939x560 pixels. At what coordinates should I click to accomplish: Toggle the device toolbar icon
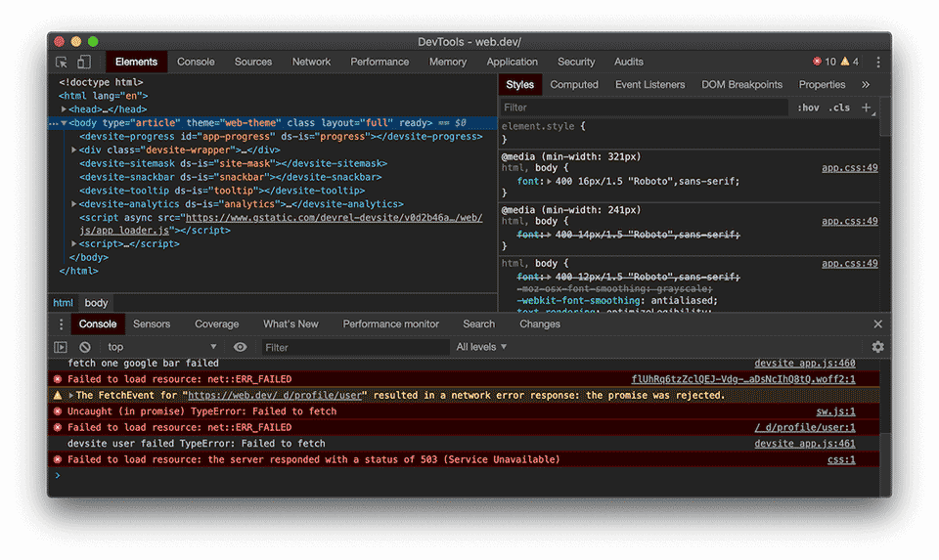pos(84,62)
